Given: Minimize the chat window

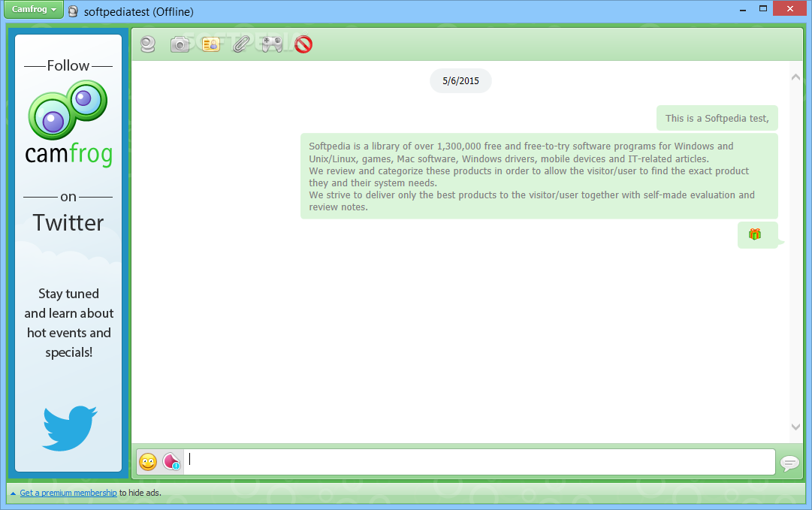Looking at the screenshot, I should coord(743,9).
